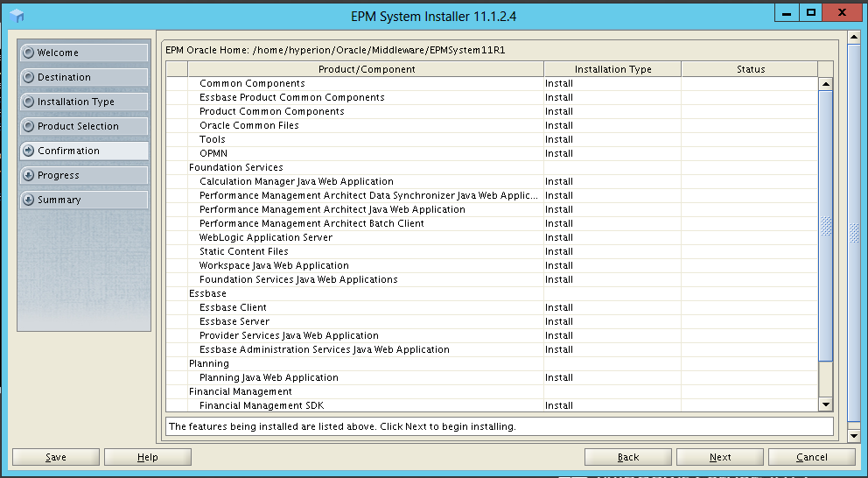Select Performance Management Architect Data Synchronizer row
The image size is (868, 478).
(492, 195)
